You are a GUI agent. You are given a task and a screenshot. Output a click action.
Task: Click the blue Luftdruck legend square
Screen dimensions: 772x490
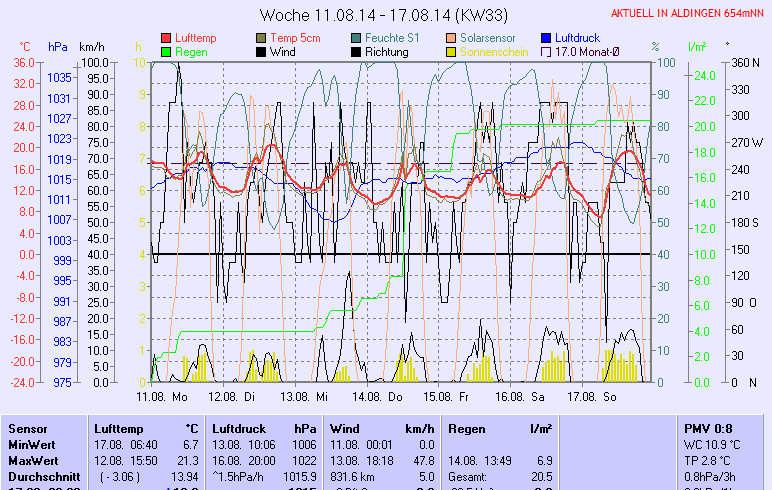546,38
